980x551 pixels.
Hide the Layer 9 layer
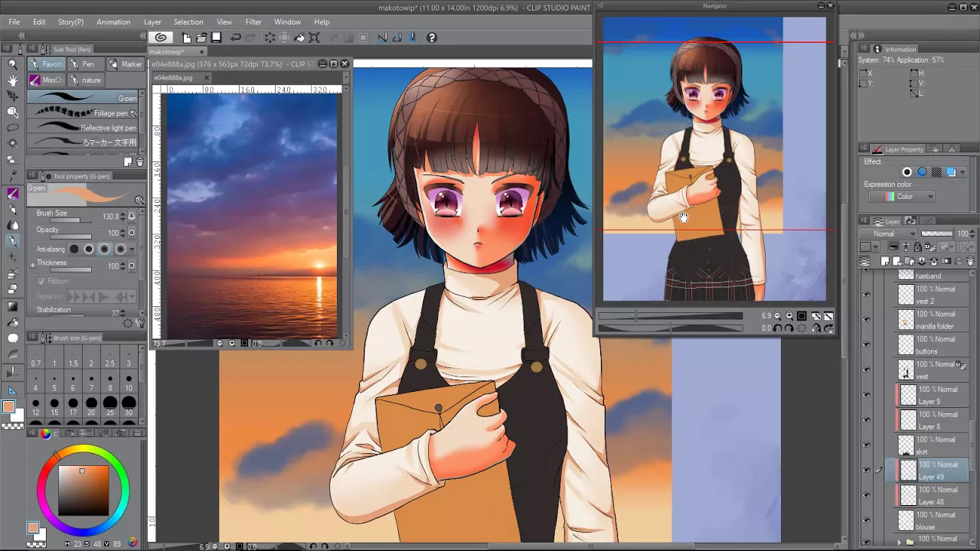tap(867, 395)
